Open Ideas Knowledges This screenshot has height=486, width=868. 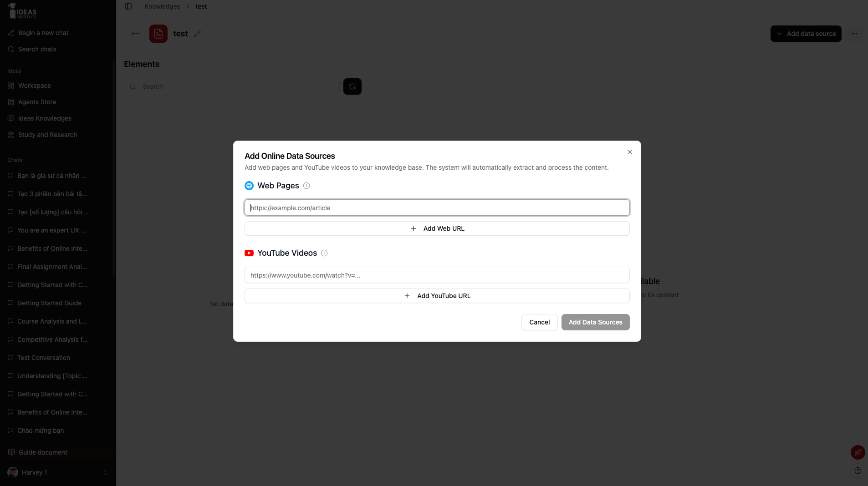tap(58, 118)
